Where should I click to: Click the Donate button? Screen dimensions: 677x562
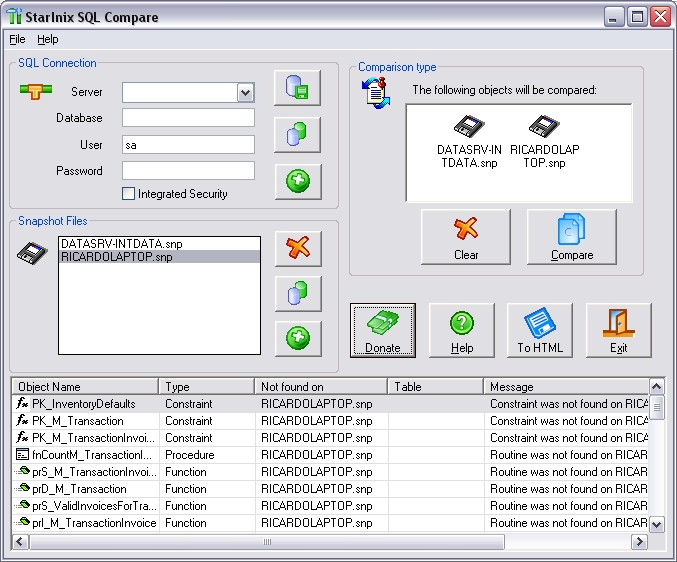click(383, 330)
